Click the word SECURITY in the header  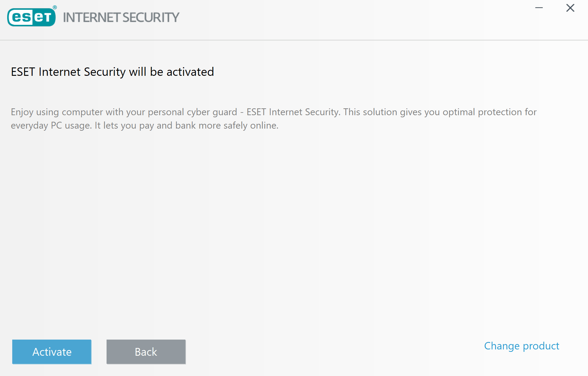[151, 18]
